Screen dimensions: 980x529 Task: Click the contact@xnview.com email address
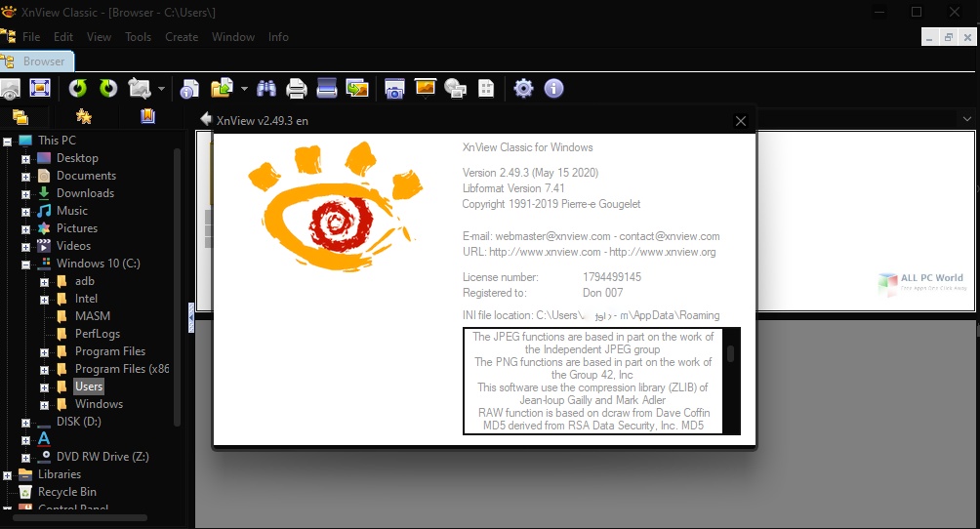(670, 236)
